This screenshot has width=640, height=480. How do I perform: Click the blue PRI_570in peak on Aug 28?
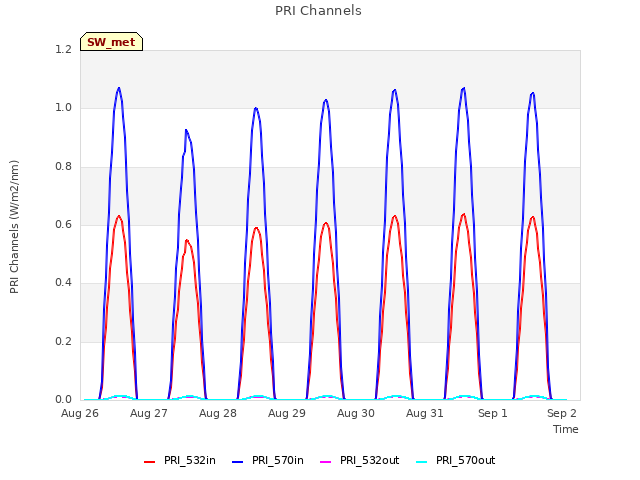point(256,108)
